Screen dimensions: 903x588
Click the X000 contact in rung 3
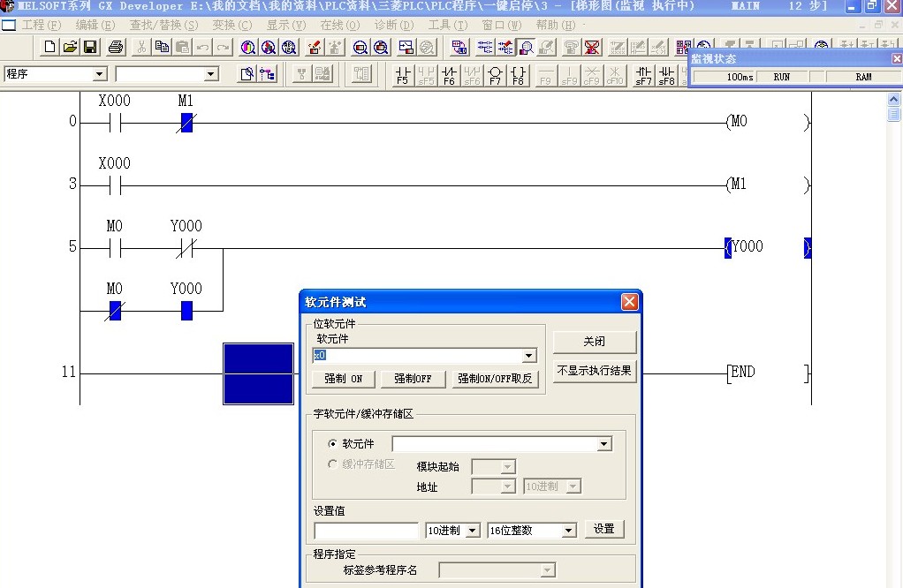115,185
